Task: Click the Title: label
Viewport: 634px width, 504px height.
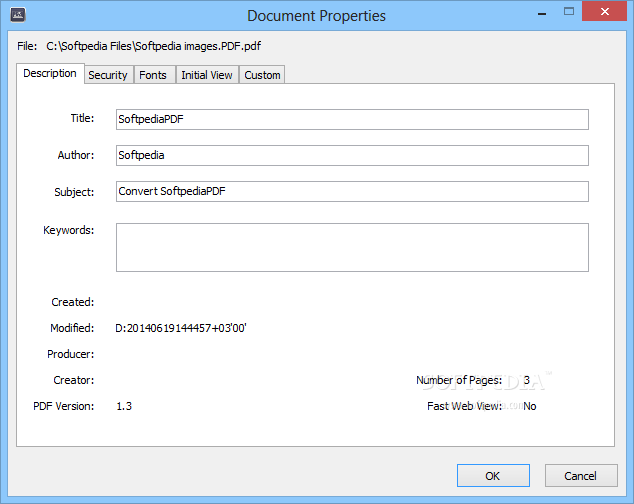Action: (x=82, y=118)
